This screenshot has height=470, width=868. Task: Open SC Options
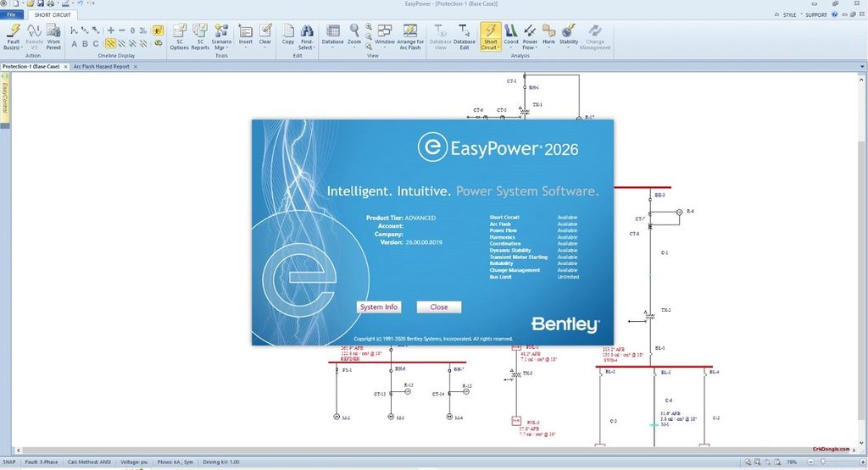[x=180, y=37]
